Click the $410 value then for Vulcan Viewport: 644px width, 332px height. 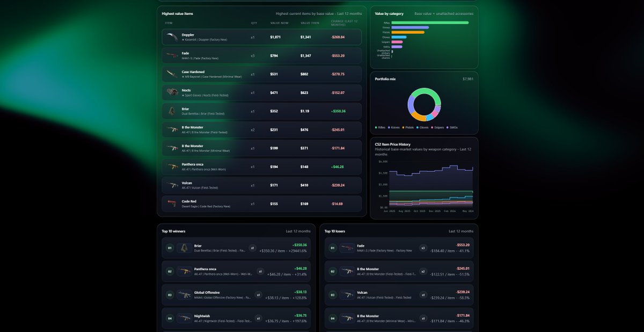(304, 185)
